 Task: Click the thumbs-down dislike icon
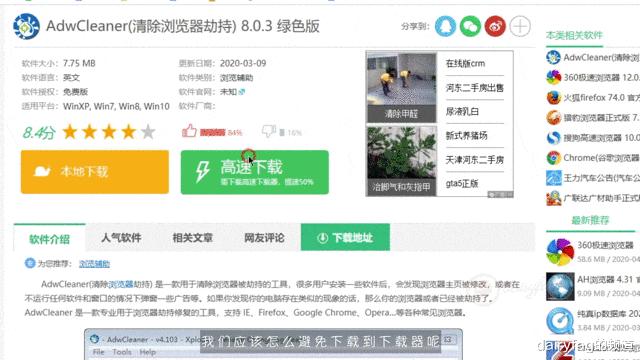tap(269, 131)
